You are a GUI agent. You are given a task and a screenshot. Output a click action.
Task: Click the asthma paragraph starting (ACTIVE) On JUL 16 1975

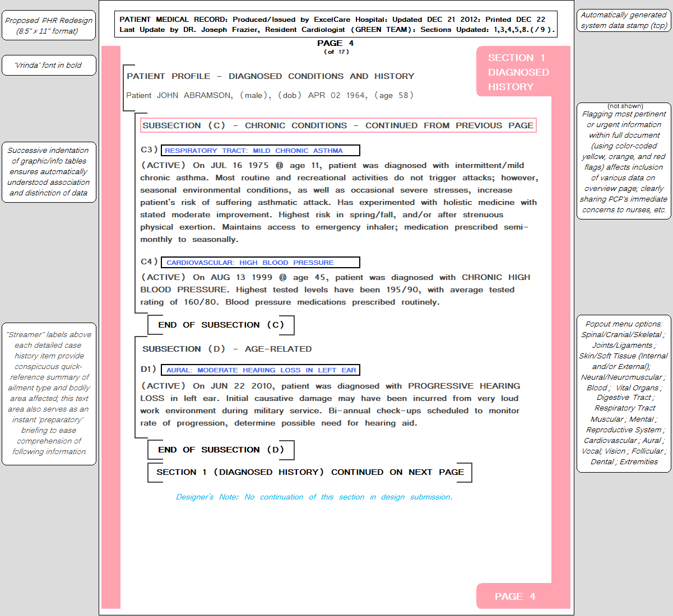click(339, 202)
